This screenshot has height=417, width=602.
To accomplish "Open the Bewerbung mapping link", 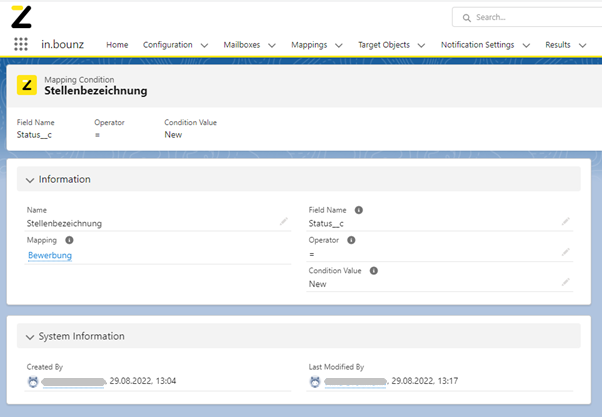I will coord(49,255).
